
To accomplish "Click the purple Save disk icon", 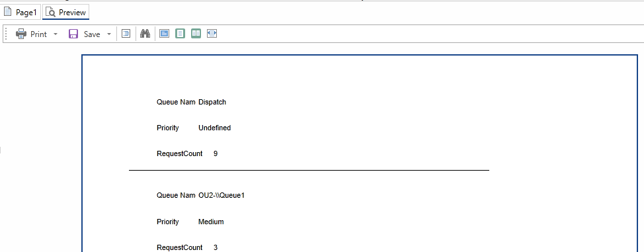I will point(73,34).
